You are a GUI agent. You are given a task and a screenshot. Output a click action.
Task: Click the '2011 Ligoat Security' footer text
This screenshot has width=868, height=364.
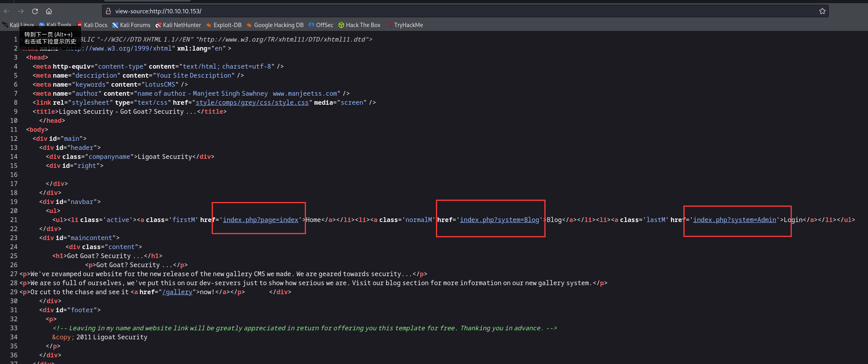[x=112, y=337]
